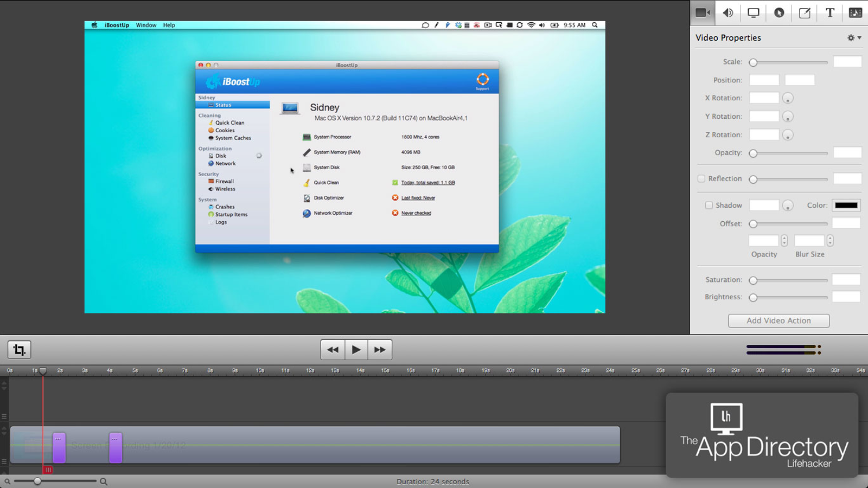This screenshot has height=488, width=868.
Task: Open the Screen Recording monitor tab
Action: coord(754,12)
